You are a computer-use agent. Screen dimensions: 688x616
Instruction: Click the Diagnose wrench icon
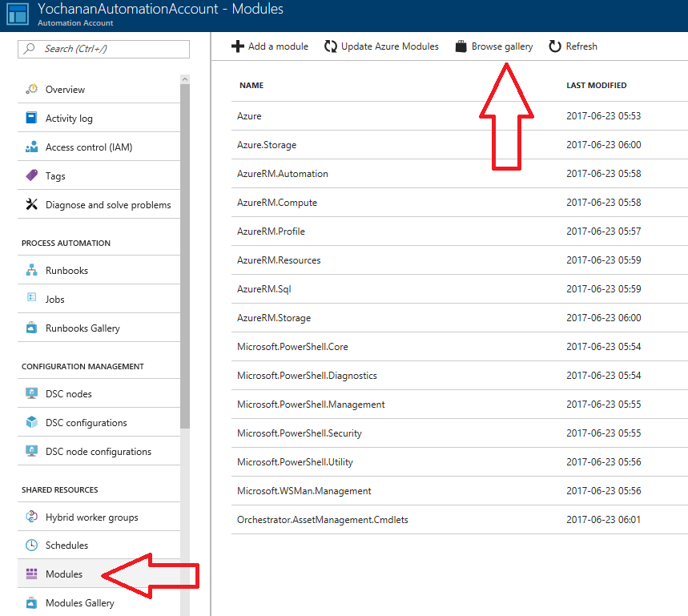(x=31, y=204)
